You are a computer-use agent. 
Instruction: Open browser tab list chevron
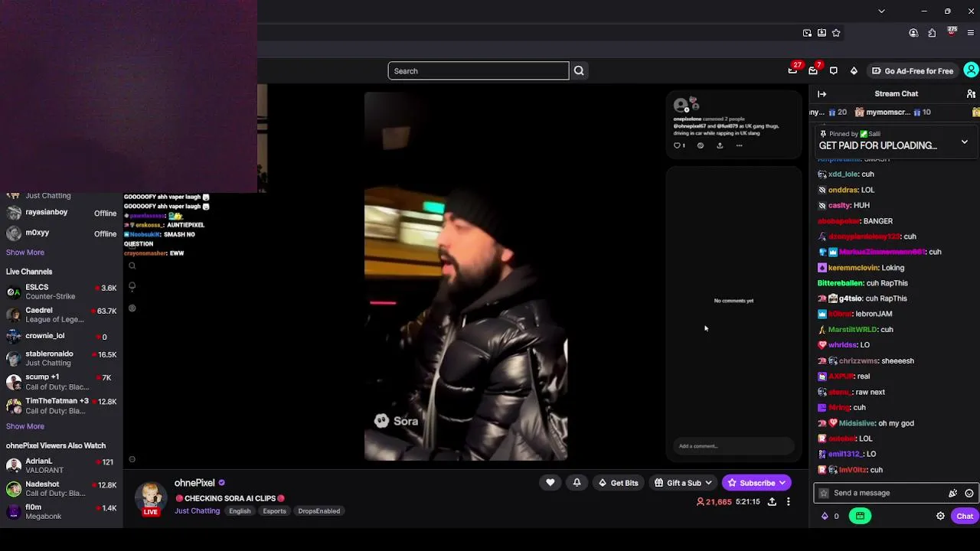point(881,11)
